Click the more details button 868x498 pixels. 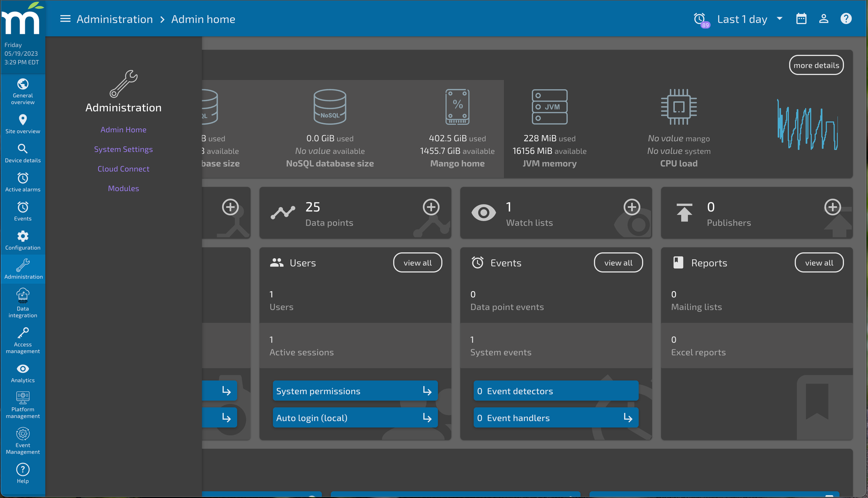pos(816,65)
